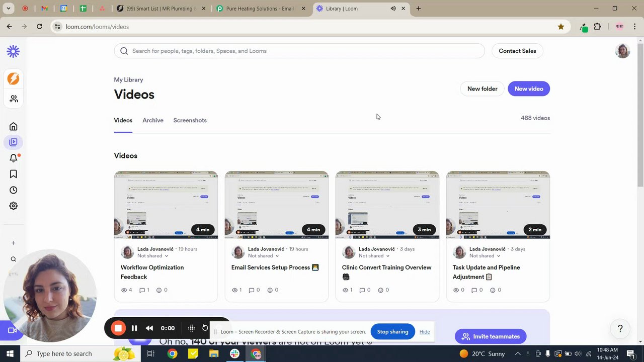Open the clock History icon in sidebar
This screenshot has height=362, width=644.
coord(14,190)
